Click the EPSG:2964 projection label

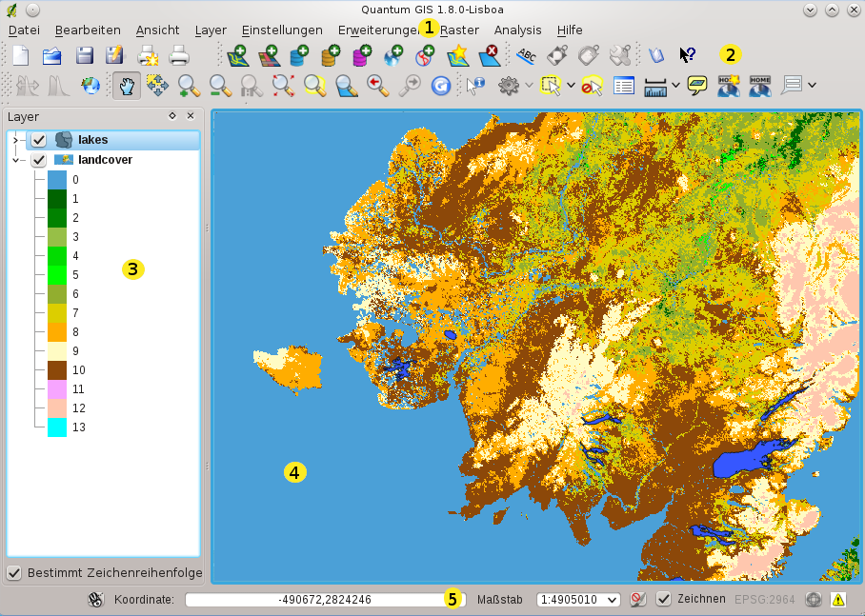click(765, 600)
